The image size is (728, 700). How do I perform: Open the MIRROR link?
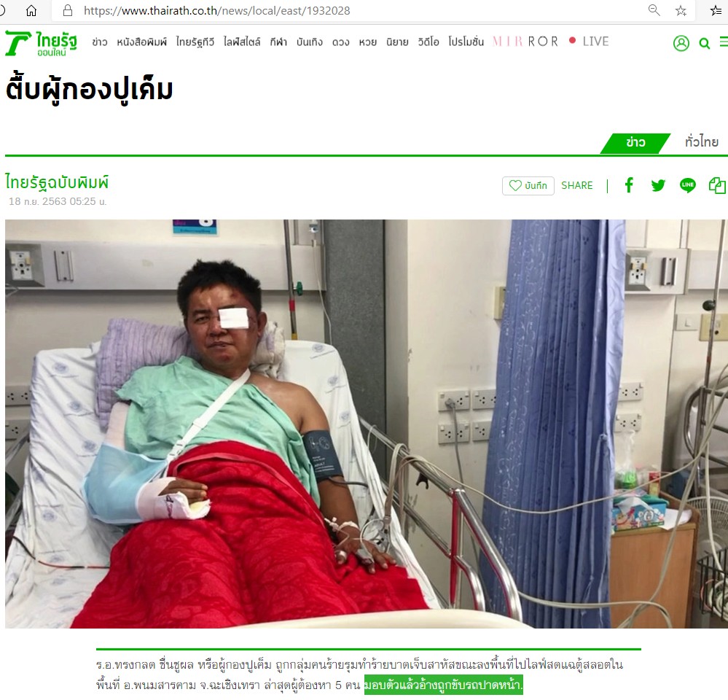[x=525, y=42]
